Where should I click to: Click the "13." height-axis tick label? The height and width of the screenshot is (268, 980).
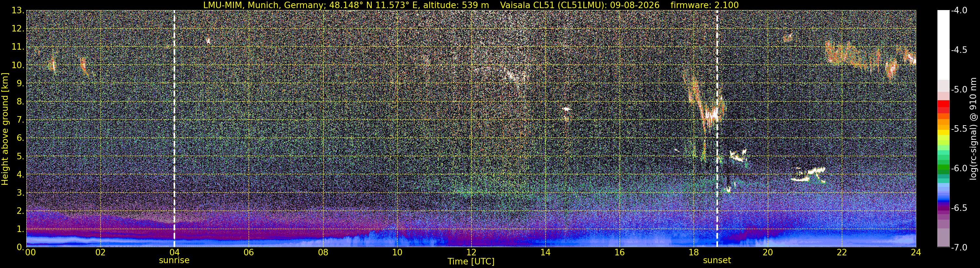pos(18,10)
